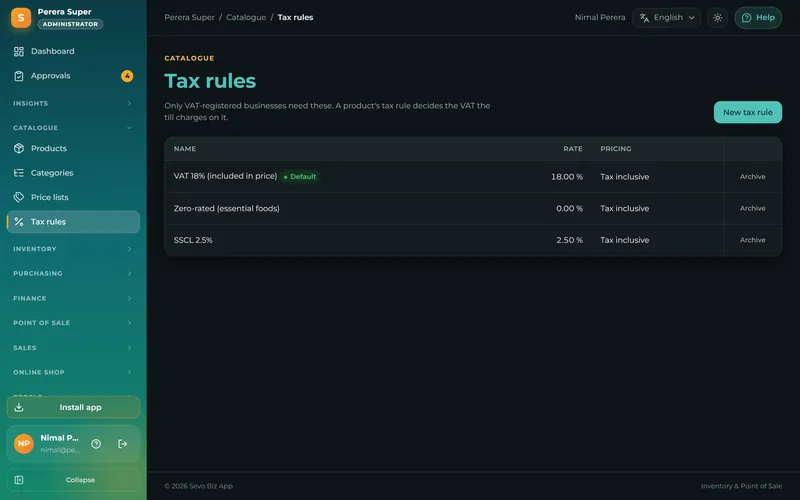Click the NP user avatar
Screen dimensions: 800x500
pyautogui.click(x=23, y=443)
